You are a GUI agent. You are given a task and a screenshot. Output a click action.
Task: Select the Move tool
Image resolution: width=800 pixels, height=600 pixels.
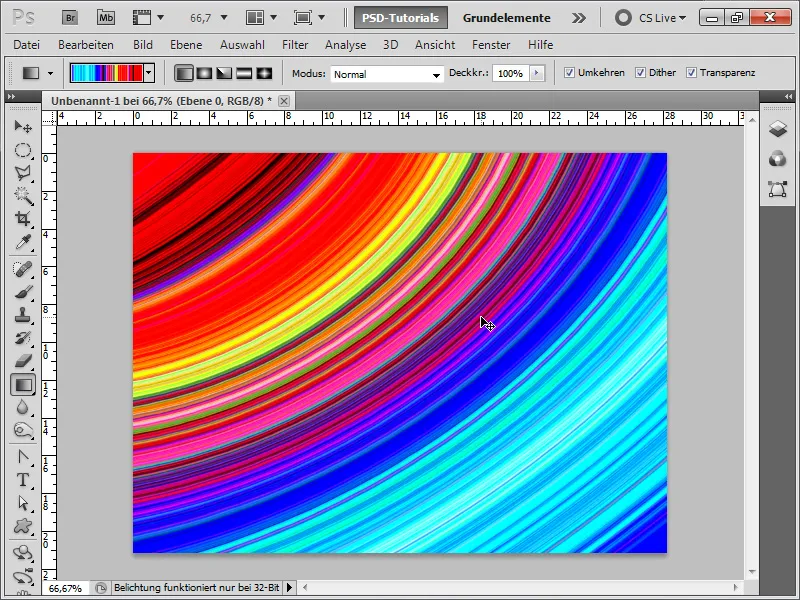22,126
